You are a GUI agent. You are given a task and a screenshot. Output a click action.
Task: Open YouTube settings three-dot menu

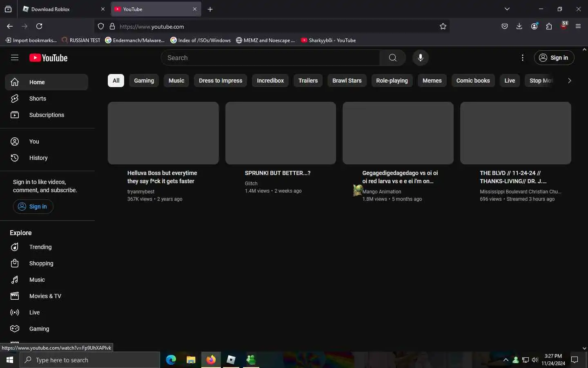pos(523,58)
